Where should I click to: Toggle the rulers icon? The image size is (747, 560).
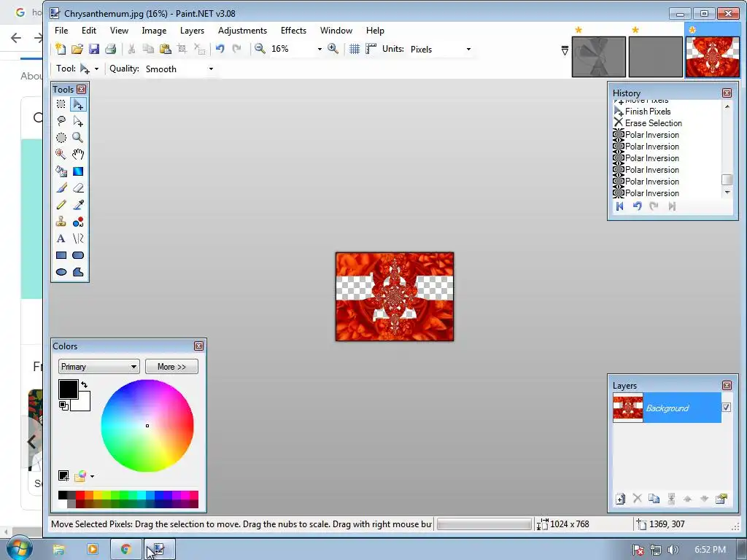(371, 49)
